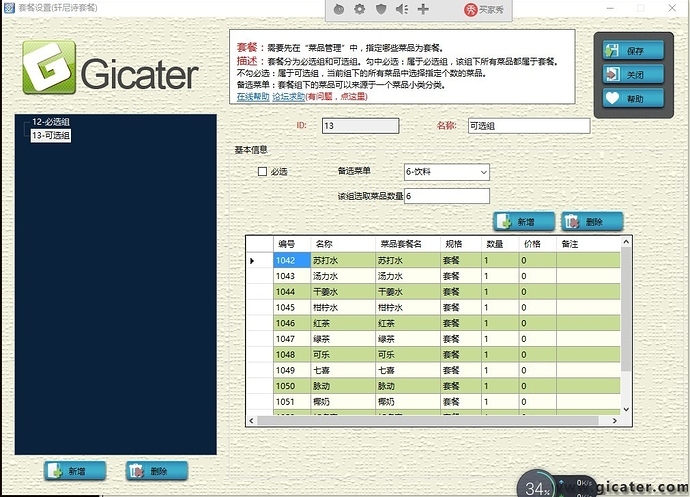Click the gear icon in top floating toolbar

[359, 9]
